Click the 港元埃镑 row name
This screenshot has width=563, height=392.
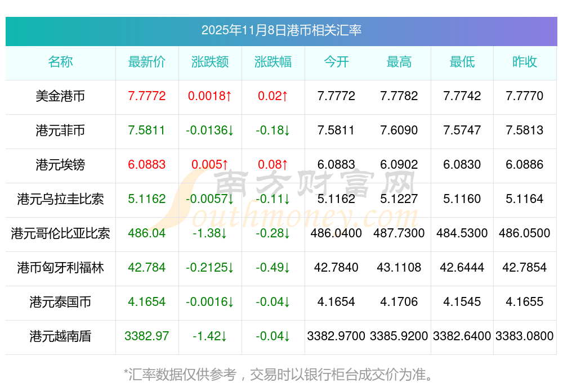point(60,165)
